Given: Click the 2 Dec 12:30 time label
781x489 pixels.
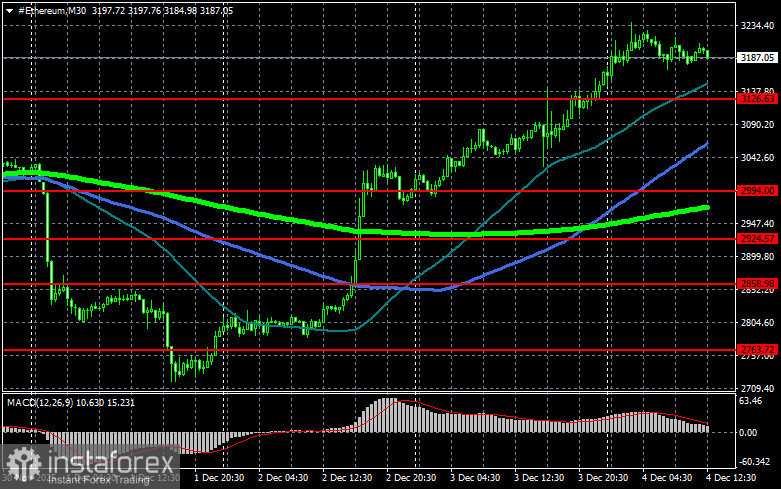Looking at the screenshot, I should click(347, 478).
